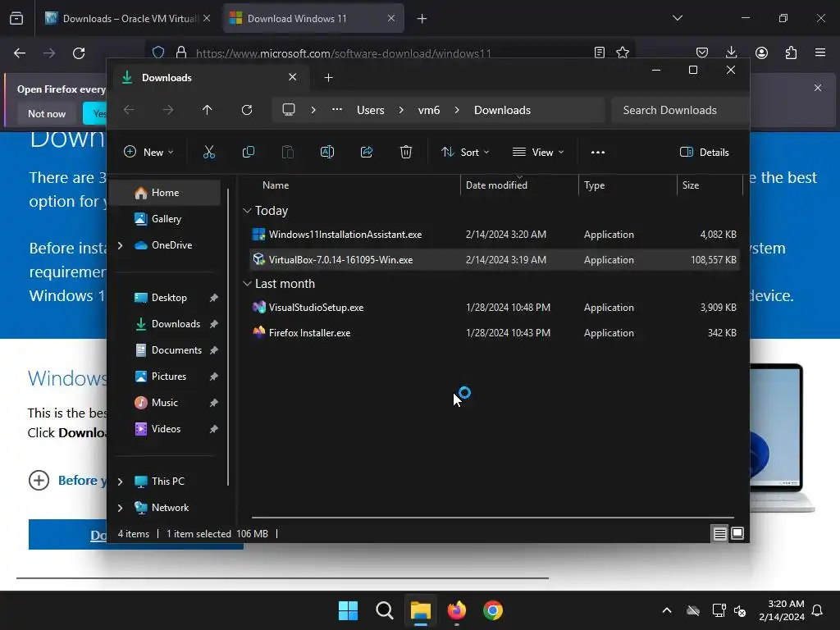840x630 pixels.
Task: Switch to details list view in status bar
Action: click(719, 533)
